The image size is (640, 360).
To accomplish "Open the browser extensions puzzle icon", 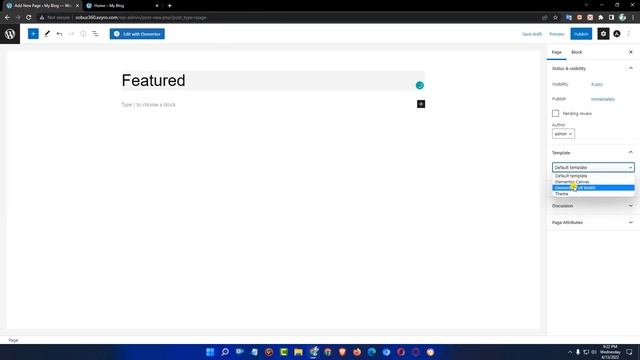I will (x=601, y=18).
